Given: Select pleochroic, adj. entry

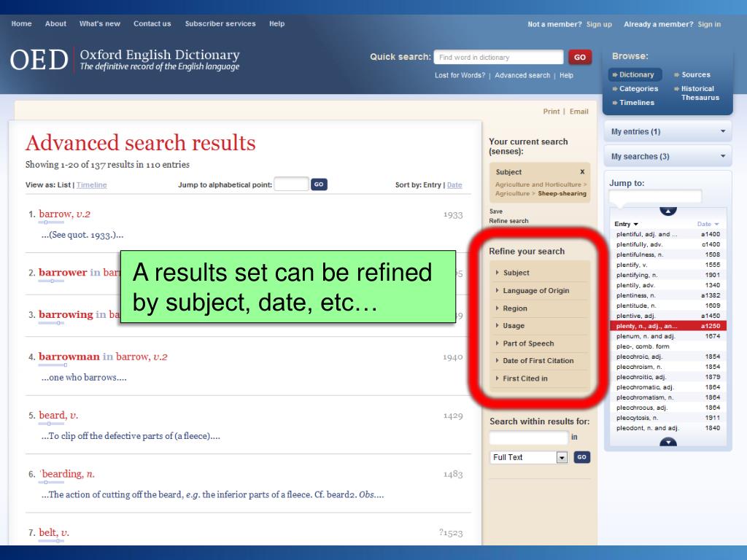Looking at the screenshot, I should coord(668,357).
